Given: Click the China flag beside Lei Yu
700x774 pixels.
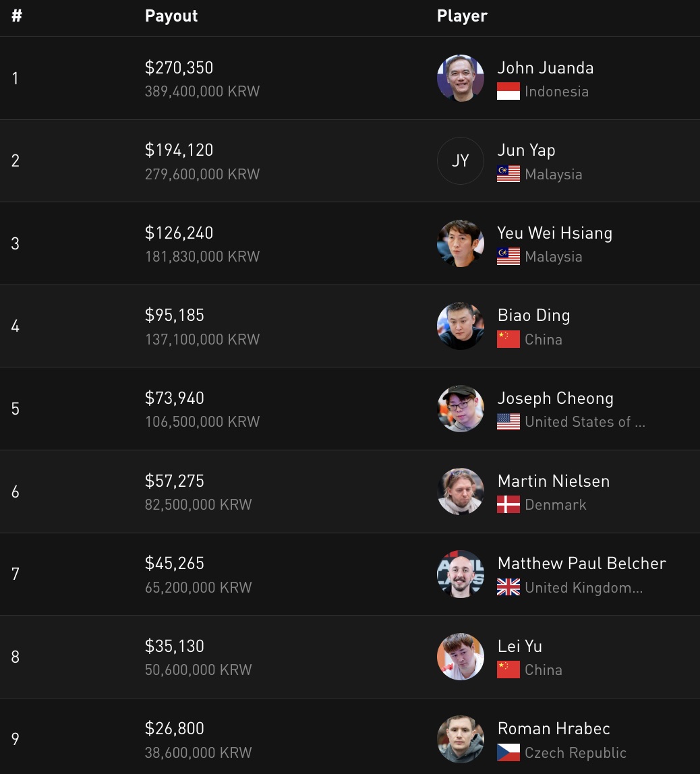Looking at the screenshot, I should coord(508,670).
